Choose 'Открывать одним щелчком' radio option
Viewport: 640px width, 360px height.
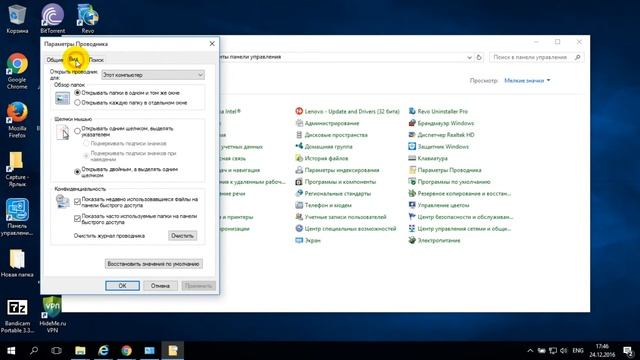point(77,131)
